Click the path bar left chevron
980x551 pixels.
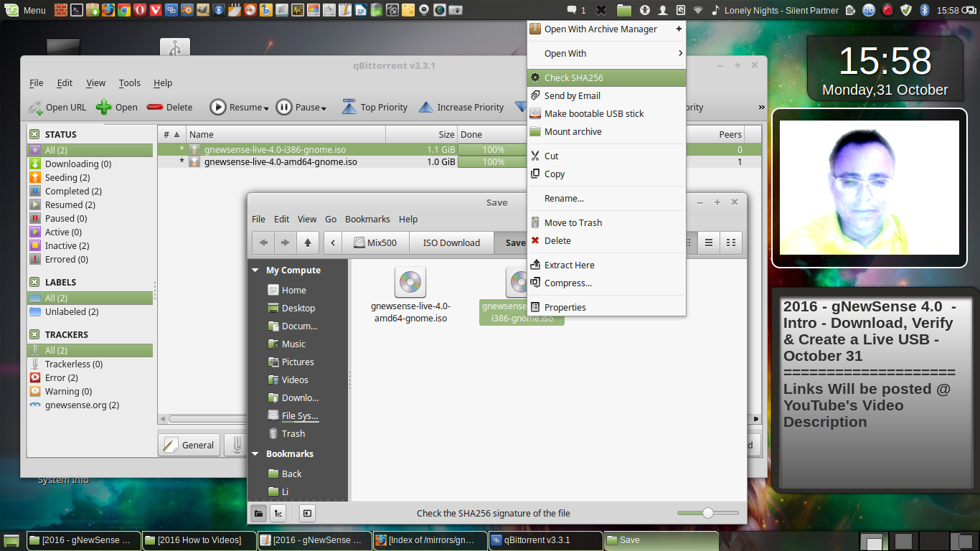[x=333, y=242]
